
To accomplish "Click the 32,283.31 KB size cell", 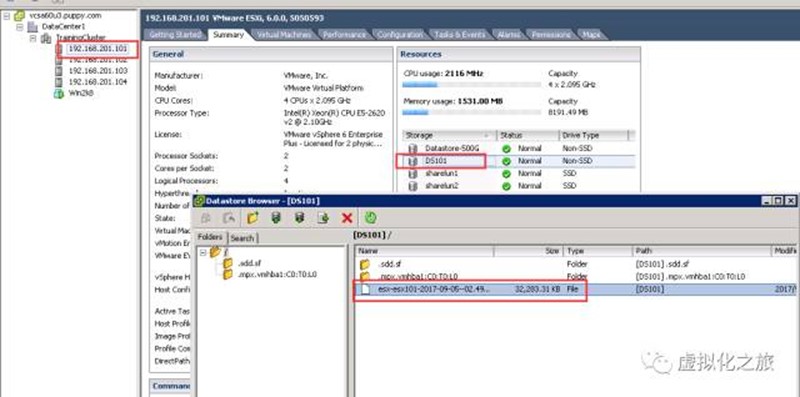I will (537, 289).
